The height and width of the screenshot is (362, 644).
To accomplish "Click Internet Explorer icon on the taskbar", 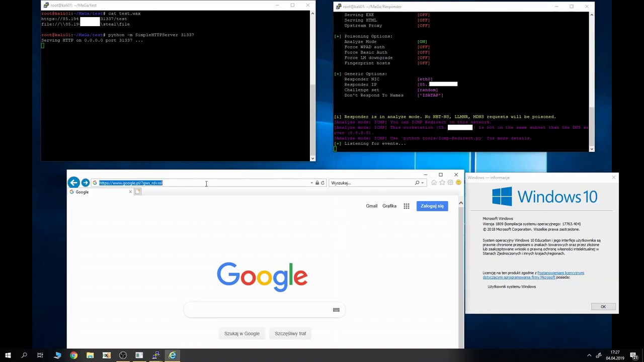I will [173, 355].
